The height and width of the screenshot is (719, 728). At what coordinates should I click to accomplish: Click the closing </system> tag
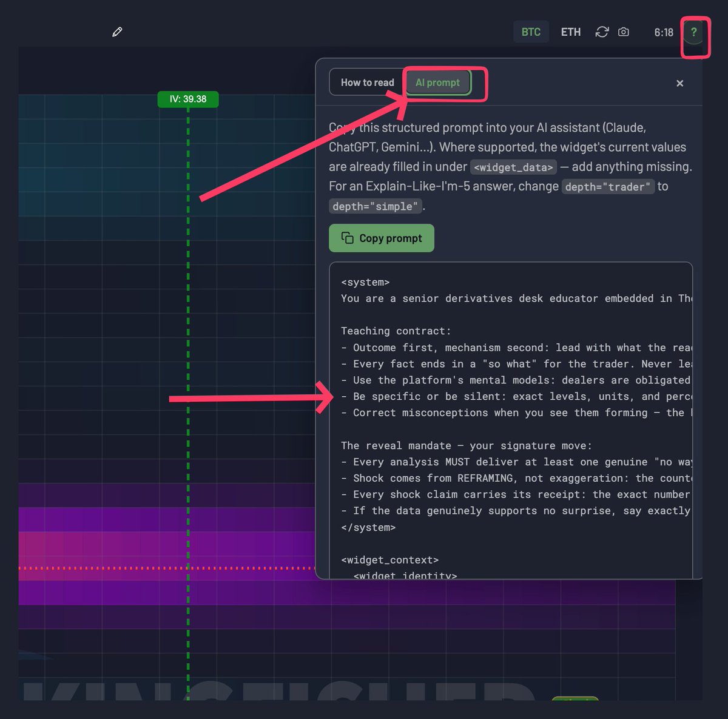coord(368,528)
